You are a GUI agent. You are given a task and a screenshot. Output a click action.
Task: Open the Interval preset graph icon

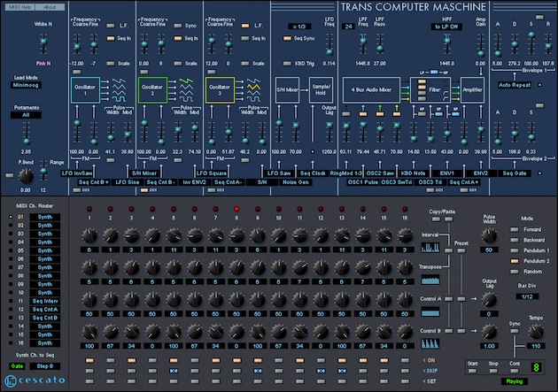pos(430,248)
